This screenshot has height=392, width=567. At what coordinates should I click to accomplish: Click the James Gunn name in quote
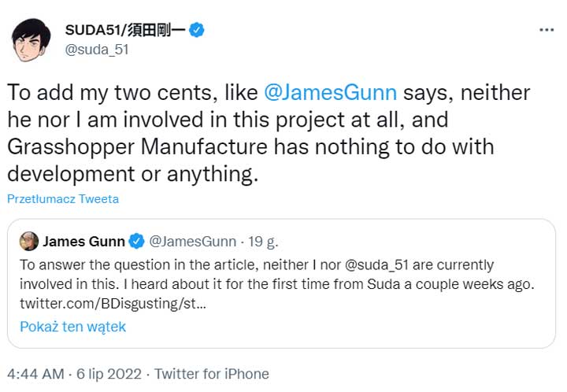(x=85, y=240)
